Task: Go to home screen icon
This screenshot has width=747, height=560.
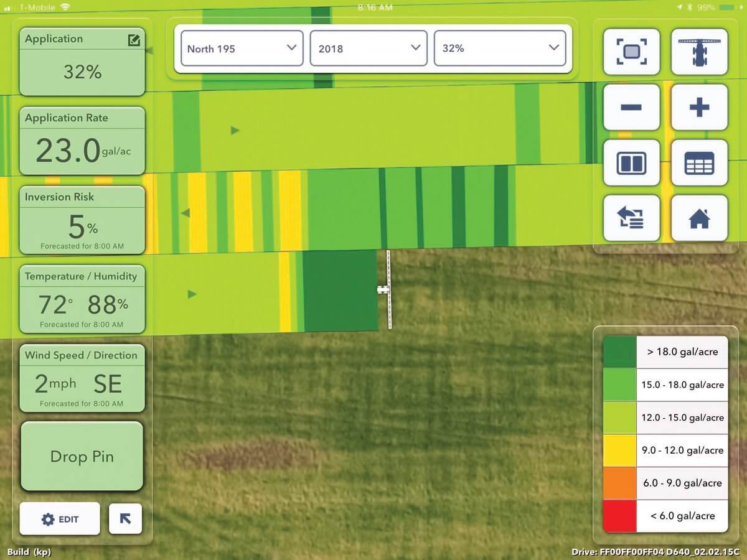Action: (700, 218)
